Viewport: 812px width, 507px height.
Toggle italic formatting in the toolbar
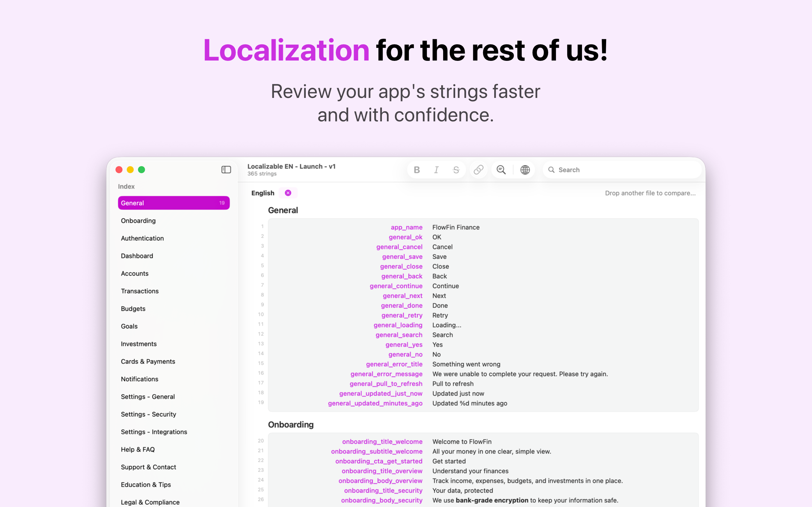[x=436, y=170]
